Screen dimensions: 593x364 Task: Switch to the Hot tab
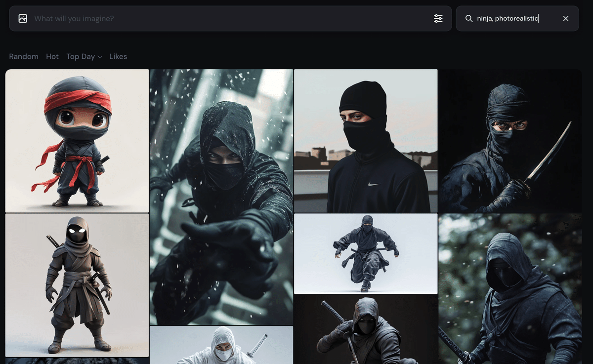pyautogui.click(x=52, y=56)
